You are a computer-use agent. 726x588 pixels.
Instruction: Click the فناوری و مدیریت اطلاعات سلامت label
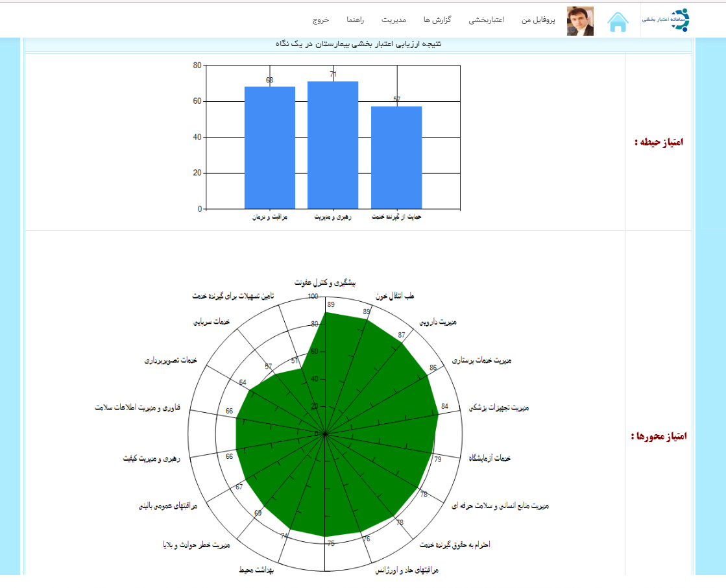138,408
